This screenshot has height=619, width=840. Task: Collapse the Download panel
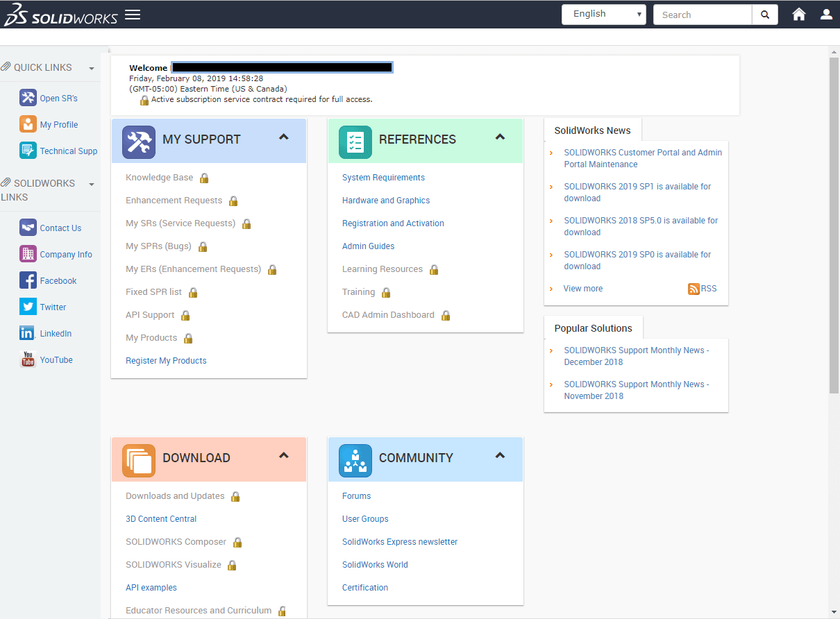[283, 456]
